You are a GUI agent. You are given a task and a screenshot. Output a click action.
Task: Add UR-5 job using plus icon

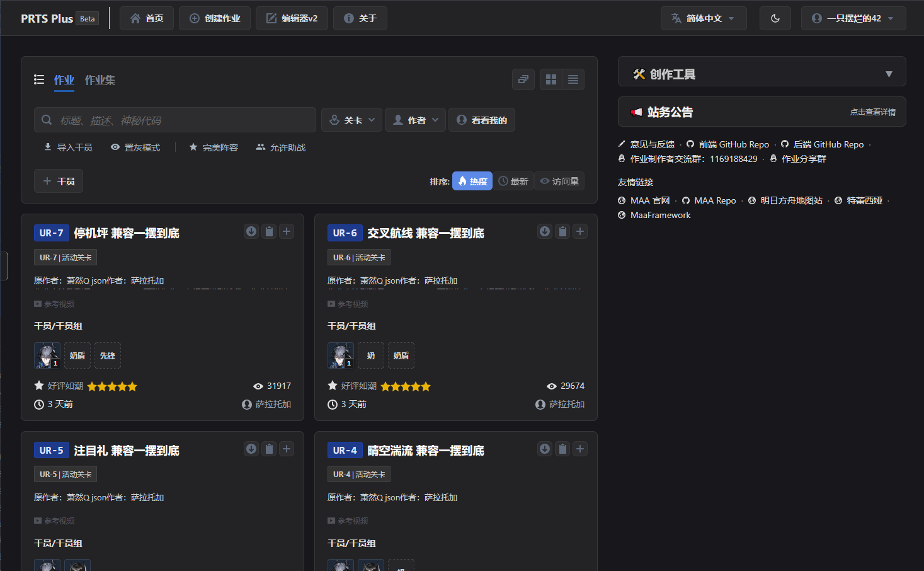[287, 449]
